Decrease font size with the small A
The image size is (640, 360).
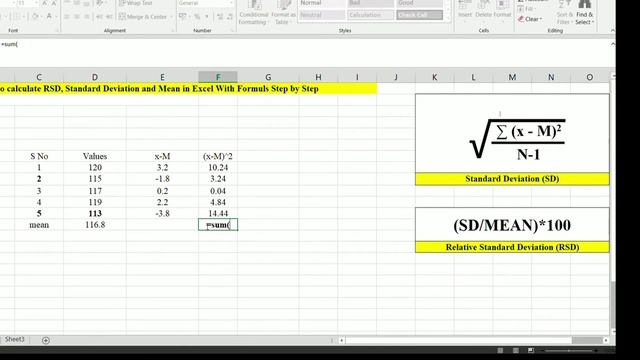coord(53,3)
